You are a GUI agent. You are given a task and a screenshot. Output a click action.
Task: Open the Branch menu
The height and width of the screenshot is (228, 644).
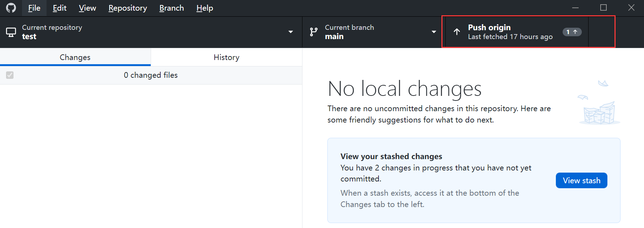tap(171, 8)
